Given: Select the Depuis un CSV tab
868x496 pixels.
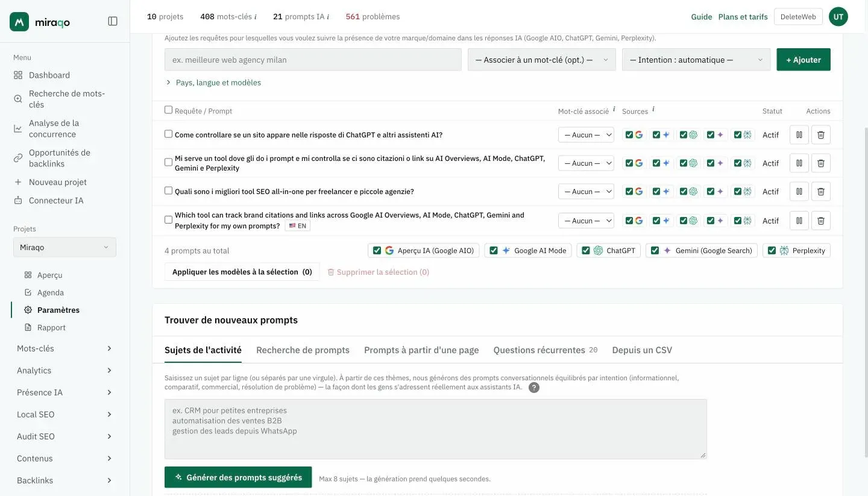Looking at the screenshot, I should (x=642, y=350).
